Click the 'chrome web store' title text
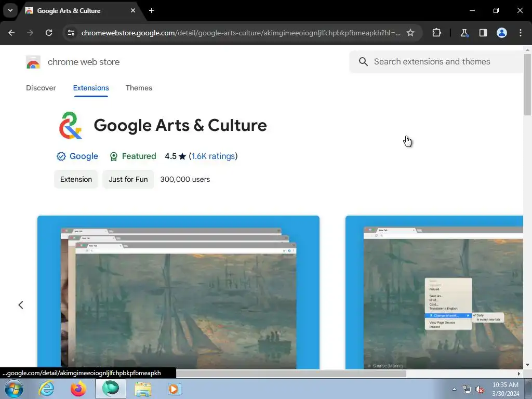 point(84,62)
